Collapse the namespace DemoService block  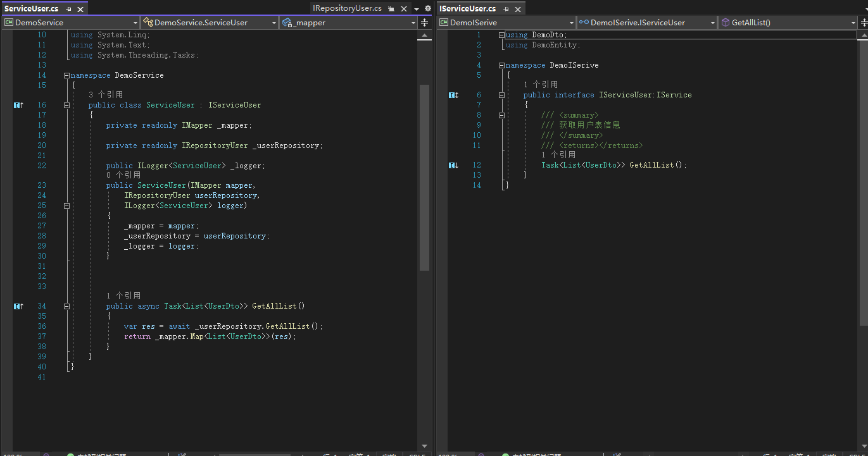tap(66, 75)
